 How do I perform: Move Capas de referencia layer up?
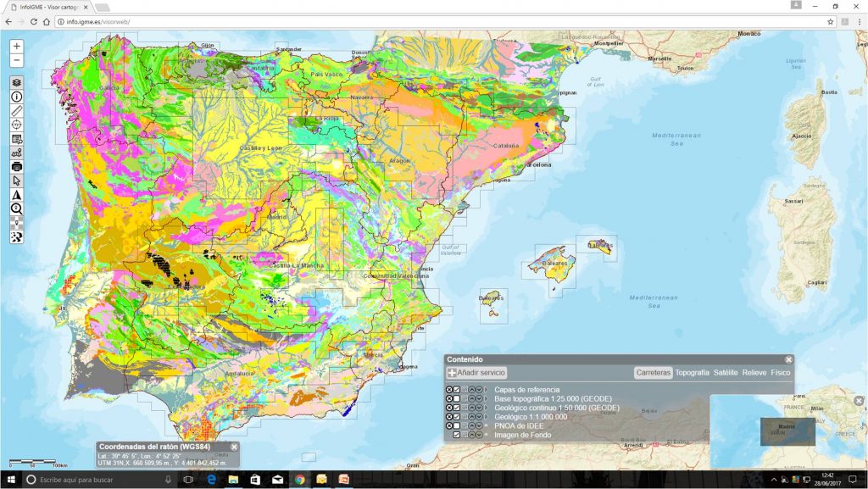tap(471, 390)
